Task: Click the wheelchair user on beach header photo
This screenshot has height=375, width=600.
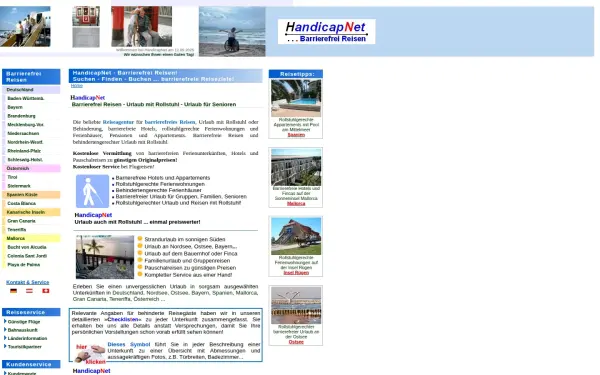Action: coord(232,31)
